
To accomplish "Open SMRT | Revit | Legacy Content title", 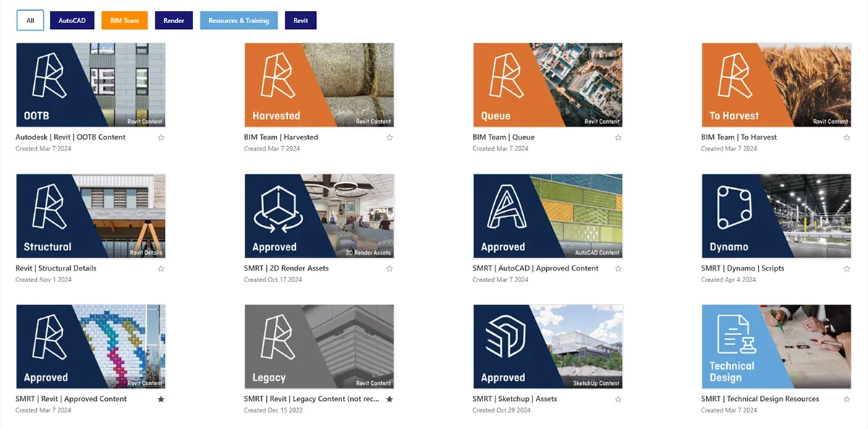I will [x=313, y=399].
